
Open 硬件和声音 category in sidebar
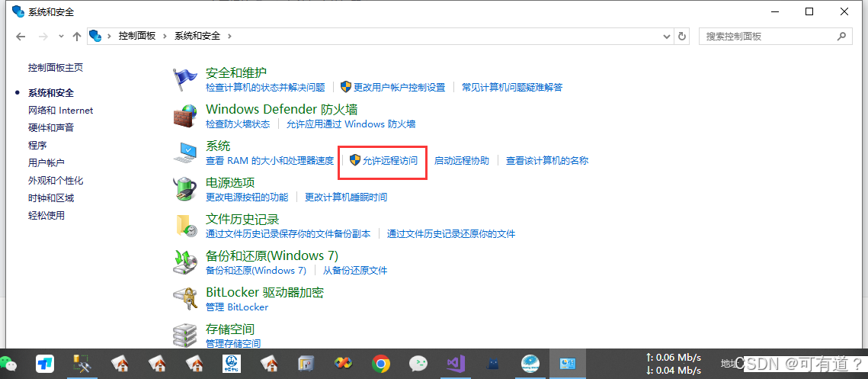click(x=51, y=127)
